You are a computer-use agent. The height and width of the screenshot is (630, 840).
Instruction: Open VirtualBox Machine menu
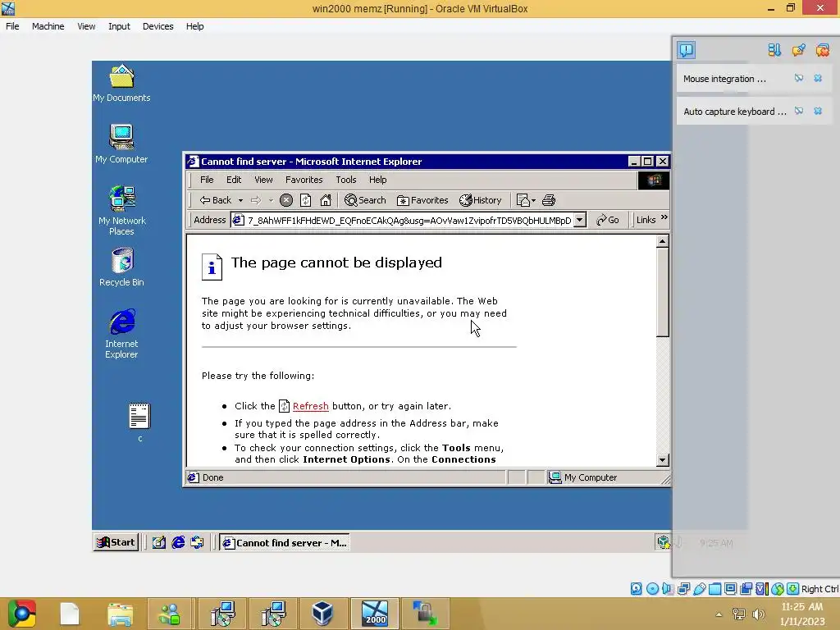tap(48, 26)
